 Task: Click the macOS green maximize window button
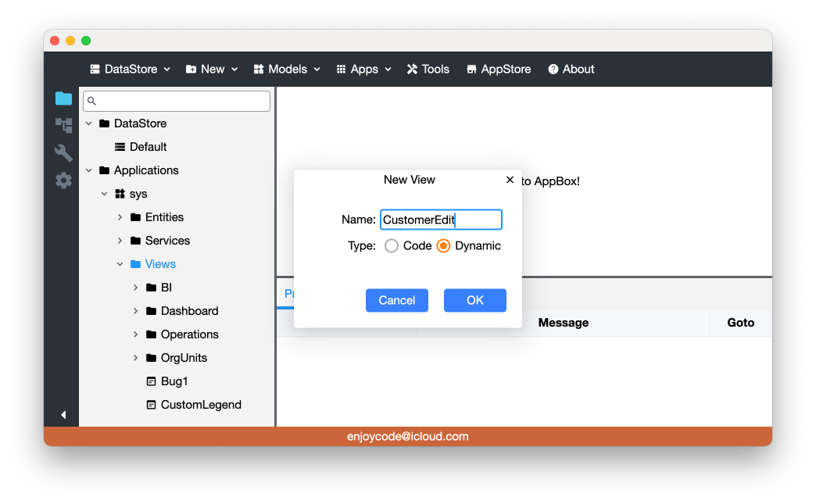tap(86, 41)
